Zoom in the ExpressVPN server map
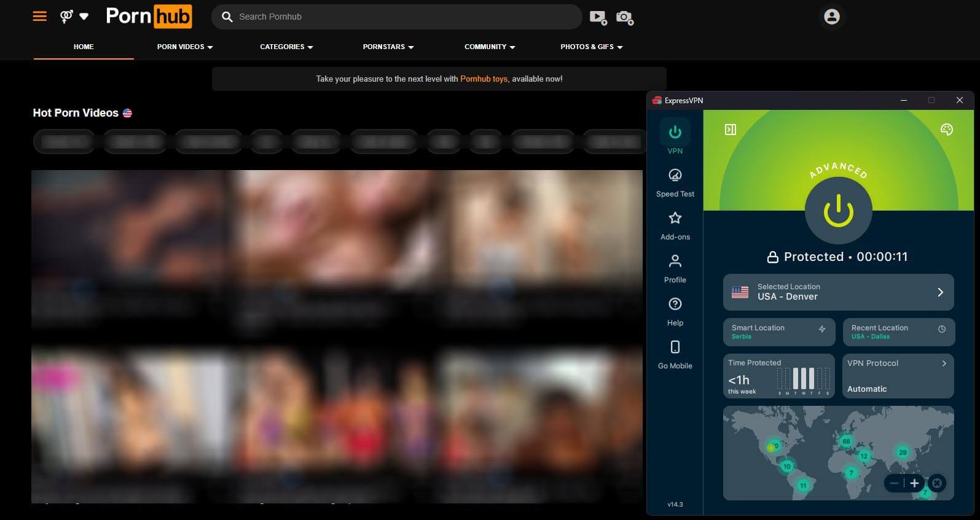The height and width of the screenshot is (520, 980). (914, 483)
